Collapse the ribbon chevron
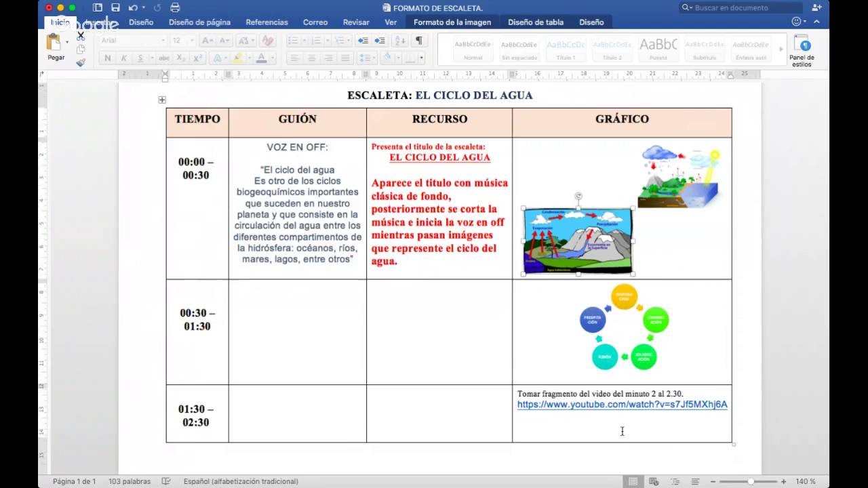868x488 pixels. 818,22
